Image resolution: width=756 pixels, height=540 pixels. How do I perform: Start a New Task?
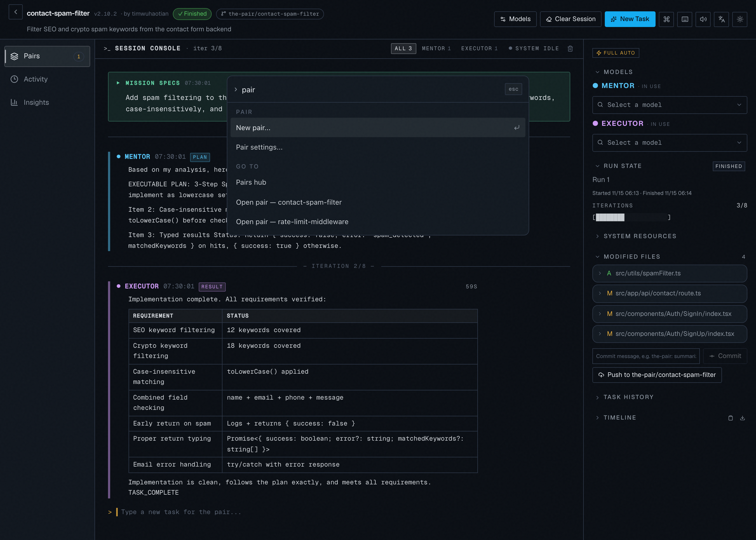630,19
